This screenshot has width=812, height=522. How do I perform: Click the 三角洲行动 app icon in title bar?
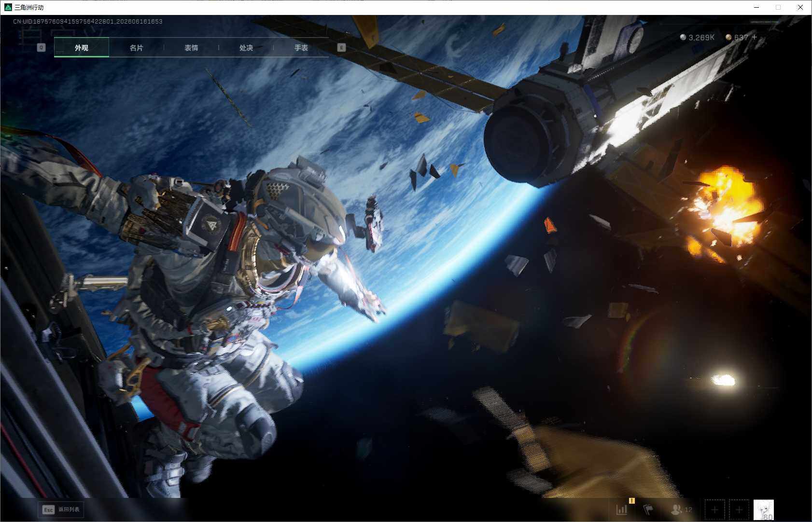[x=8, y=7]
